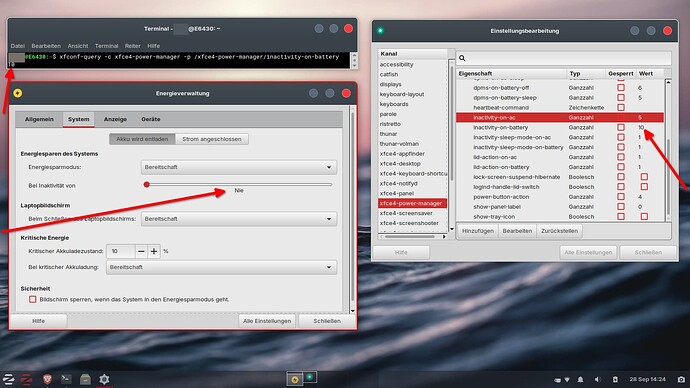
Task: Open terminal launcher in taskbar
Action: tap(66, 379)
